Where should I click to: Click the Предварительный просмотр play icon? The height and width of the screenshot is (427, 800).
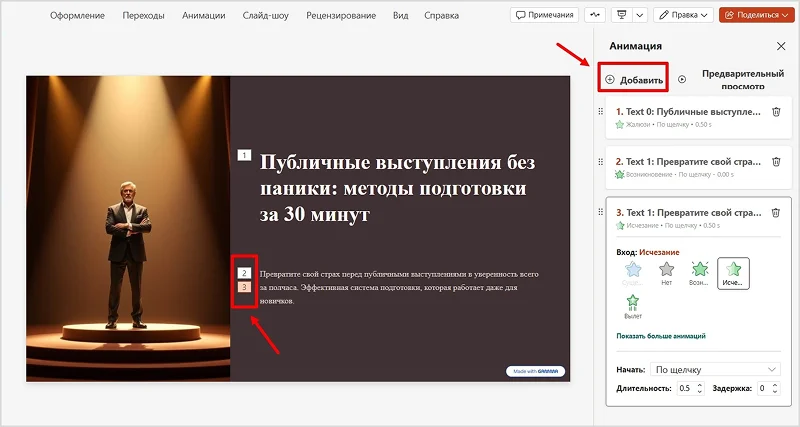tap(682, 79)
